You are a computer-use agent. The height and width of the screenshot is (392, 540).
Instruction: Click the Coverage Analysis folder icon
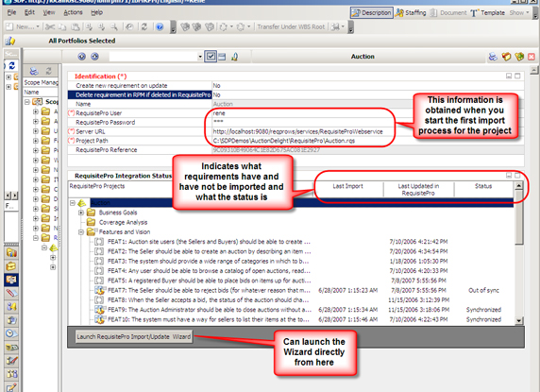pos(91,222)
